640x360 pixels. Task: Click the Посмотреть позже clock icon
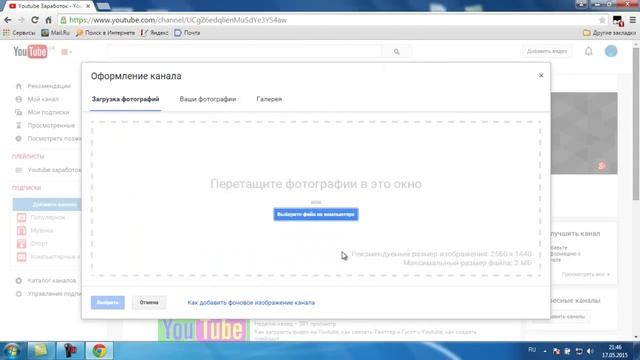point(18,139)
